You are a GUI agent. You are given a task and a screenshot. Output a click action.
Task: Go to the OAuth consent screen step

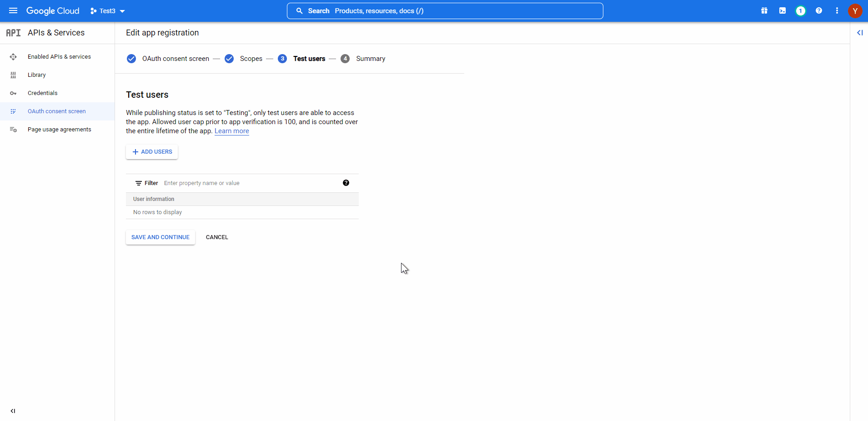(175, 59)
